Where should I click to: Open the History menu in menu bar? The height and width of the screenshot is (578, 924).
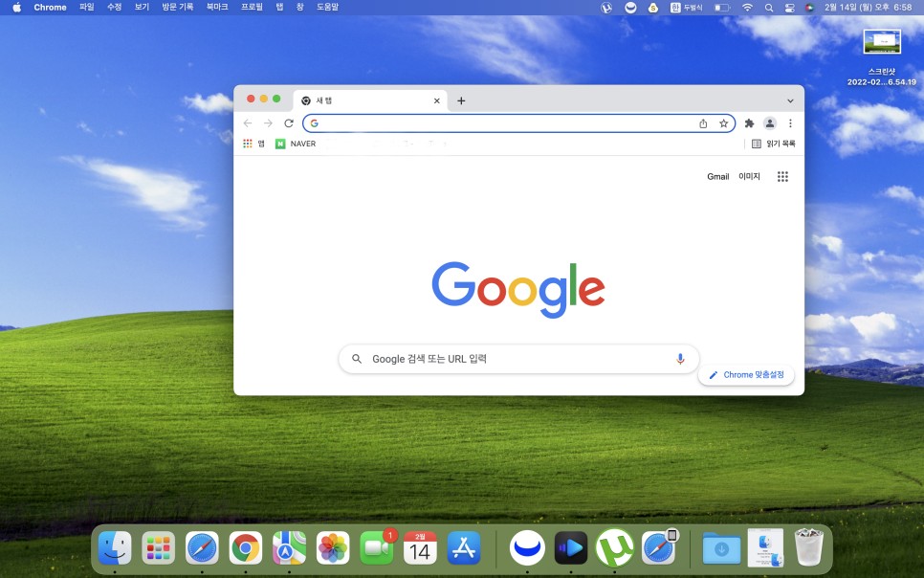[177, 8]
